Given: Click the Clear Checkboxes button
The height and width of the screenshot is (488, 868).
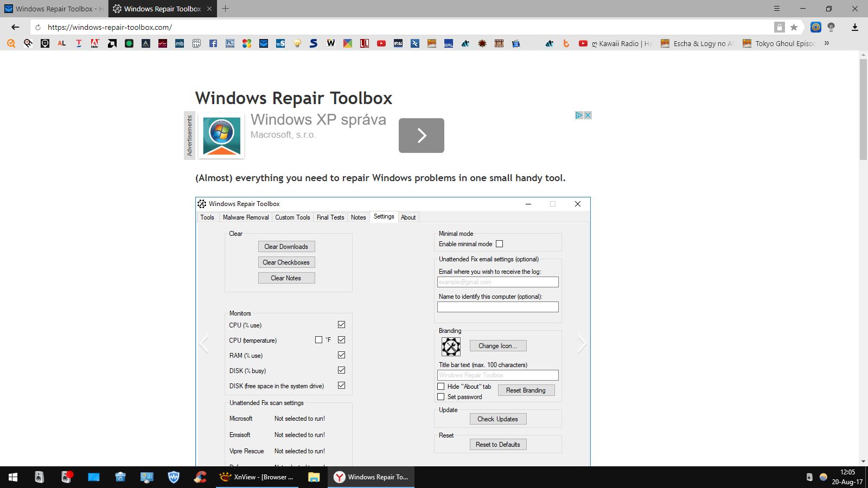Looking at the screenshot, I should [286, 262].
